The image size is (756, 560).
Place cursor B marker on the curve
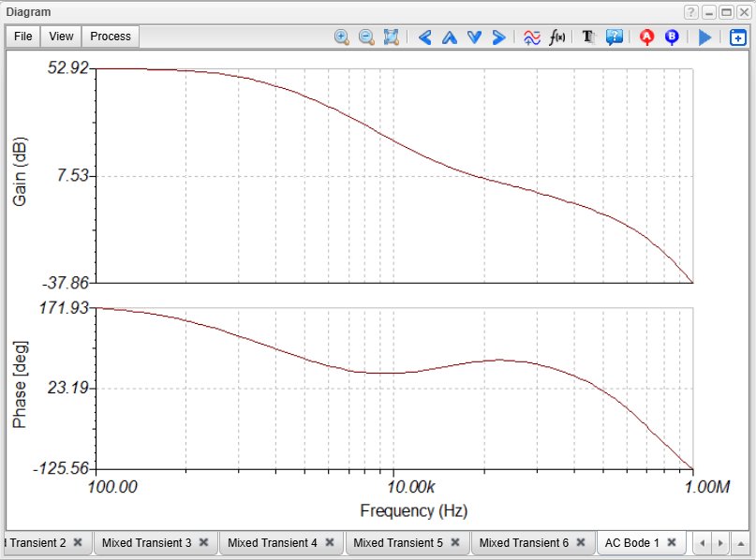[x=672, y=37]
